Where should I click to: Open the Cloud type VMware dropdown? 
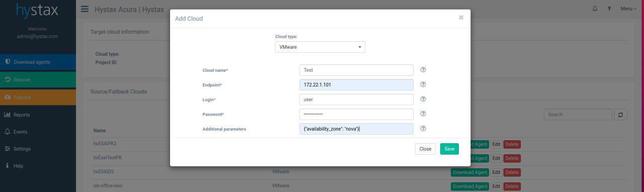click(320, 47)
